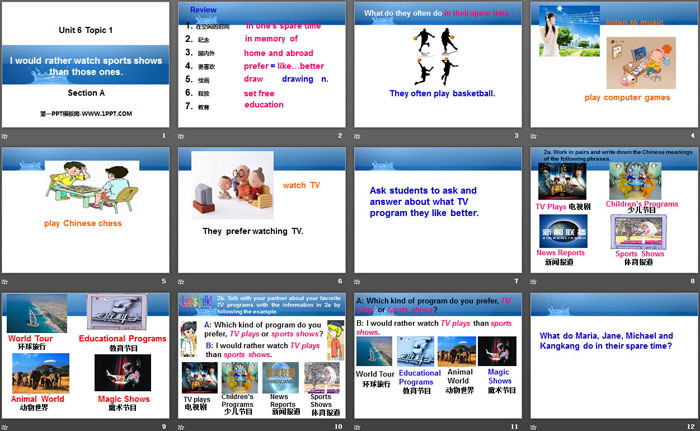Click slide number label 7
Screen dimensions: 700x431
[517, 281]
